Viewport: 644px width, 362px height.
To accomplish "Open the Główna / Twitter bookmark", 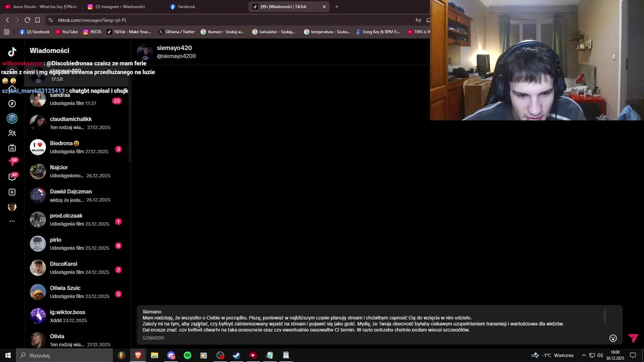I will tap(177, 32).
